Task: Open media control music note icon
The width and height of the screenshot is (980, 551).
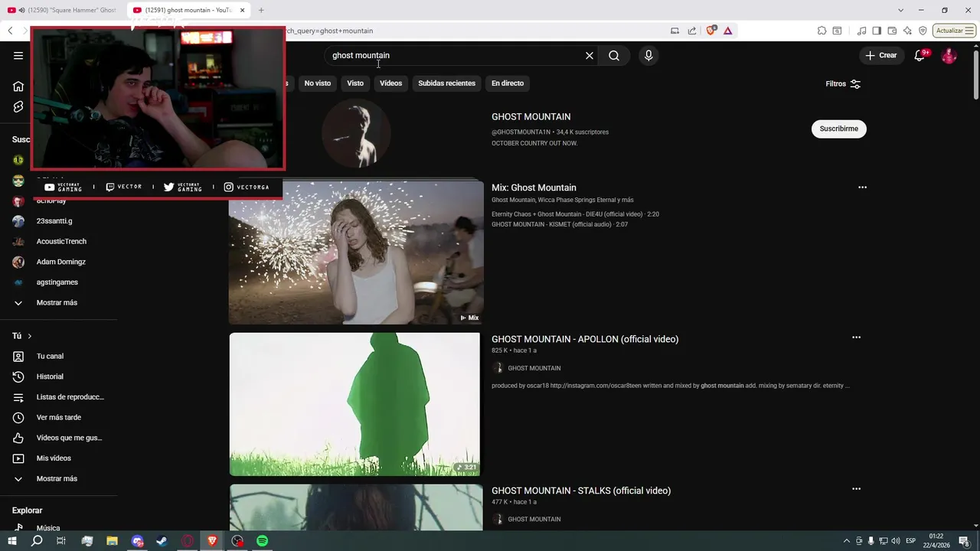Action: 862,31
